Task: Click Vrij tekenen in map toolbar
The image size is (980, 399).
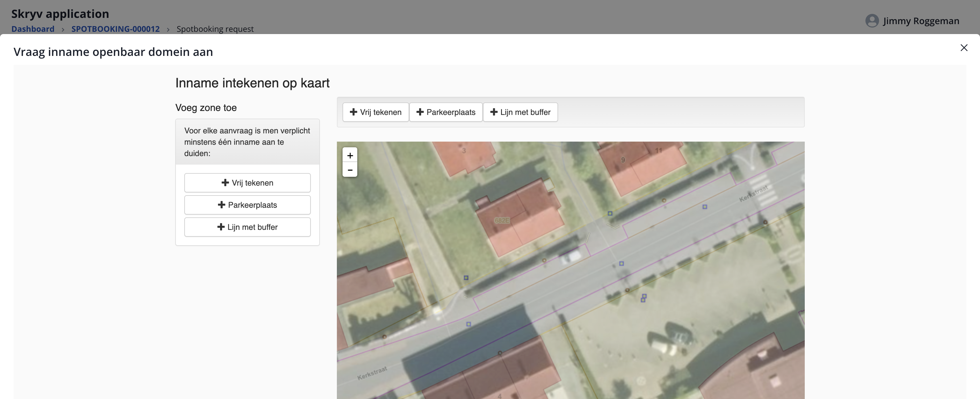Action: click(375, 112)
